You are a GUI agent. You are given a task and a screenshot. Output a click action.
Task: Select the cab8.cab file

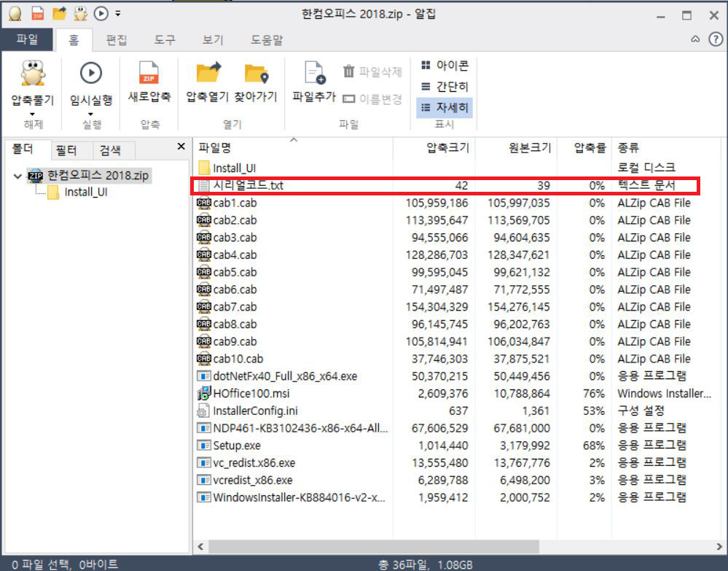point(227,325)
